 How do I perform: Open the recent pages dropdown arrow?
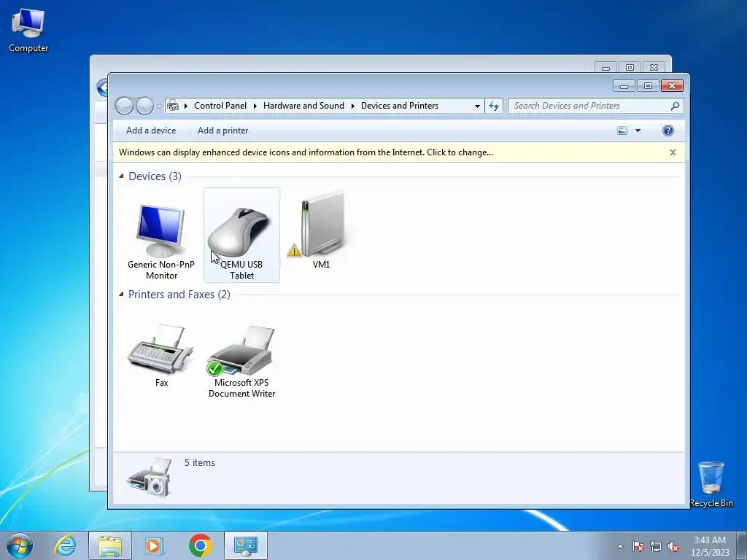(159, 106)
